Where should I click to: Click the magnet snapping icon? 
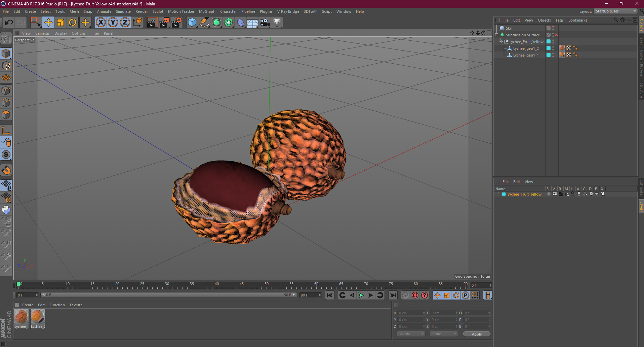pyautogui.click(x=6, y=170)
